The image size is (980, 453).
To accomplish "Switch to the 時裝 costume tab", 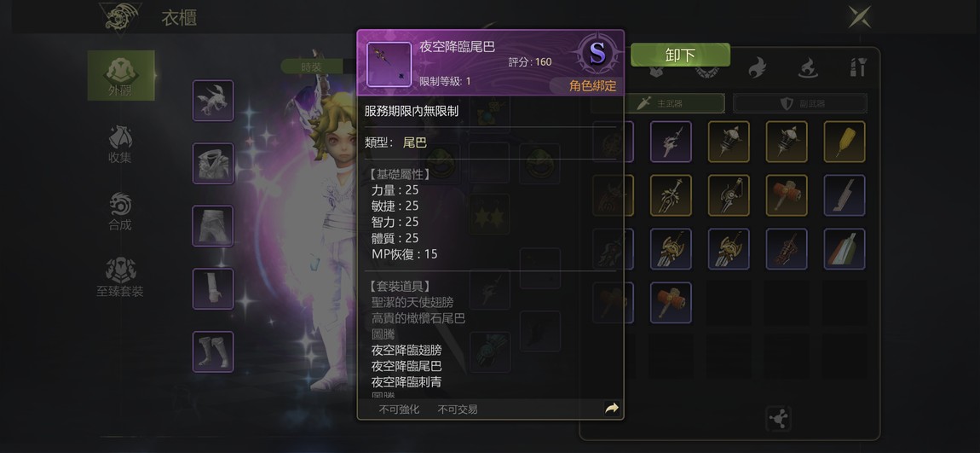I will click(x=312, y=67).
